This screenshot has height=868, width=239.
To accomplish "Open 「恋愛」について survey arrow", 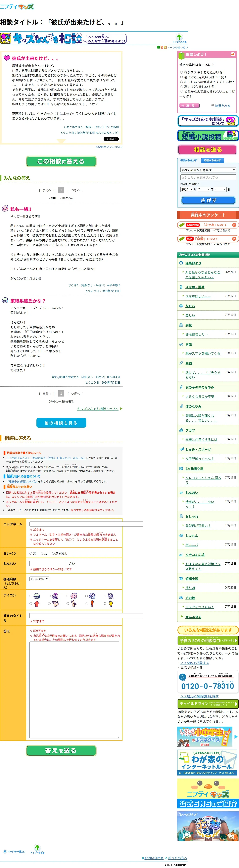I will click(234, 239).
